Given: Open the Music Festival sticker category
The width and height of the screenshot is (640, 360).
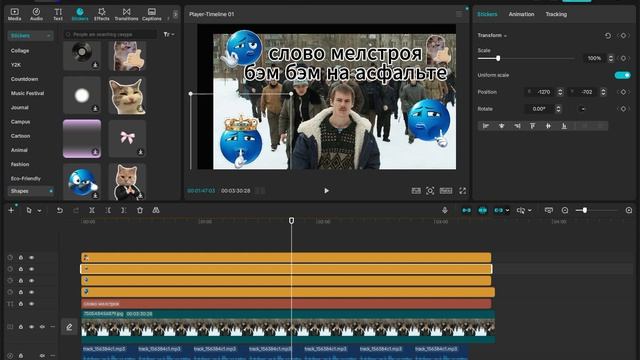Looking at the screenshot, I should point(27,93).
